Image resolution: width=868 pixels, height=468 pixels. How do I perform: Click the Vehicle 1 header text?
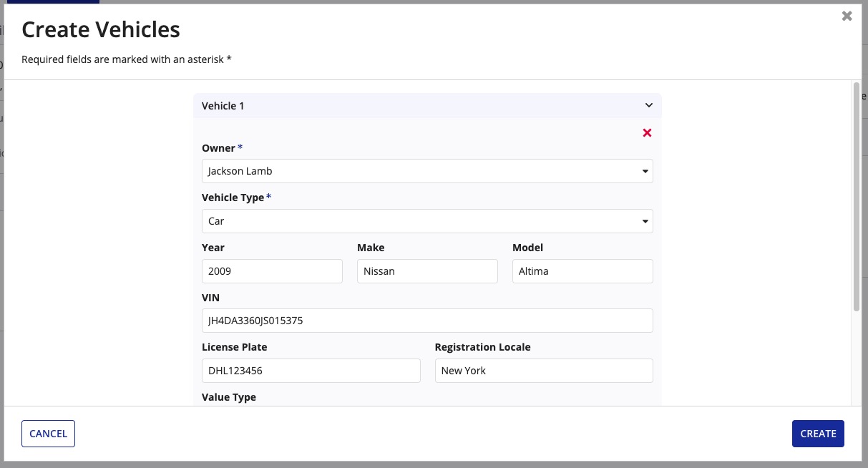tap(223, 106)
